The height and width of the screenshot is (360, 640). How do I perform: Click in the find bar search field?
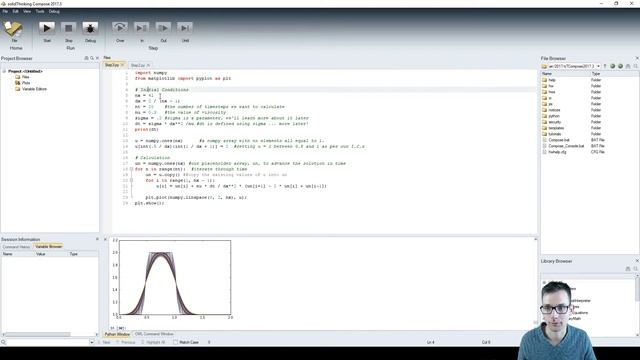pyautogui.click(x=48, y=342)
